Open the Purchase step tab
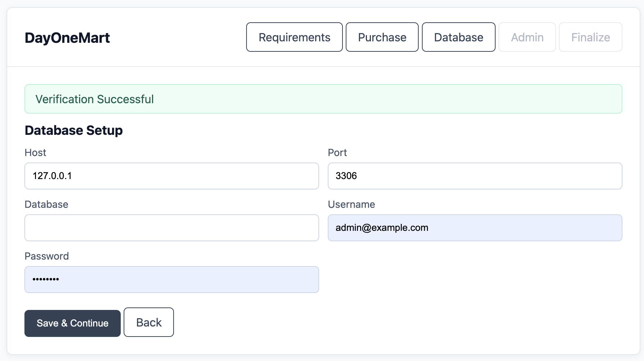The height and width of the screenshot is (361, 644). [382, 37]
